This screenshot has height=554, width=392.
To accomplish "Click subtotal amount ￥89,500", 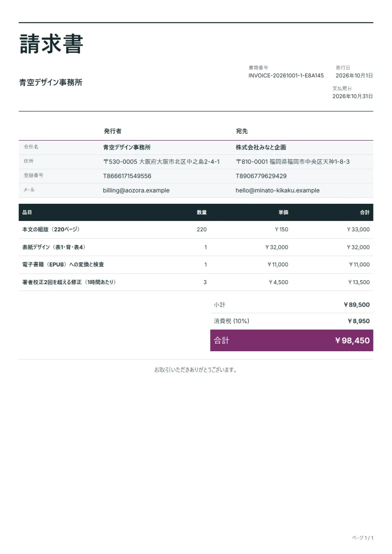I will coord(357,305).
